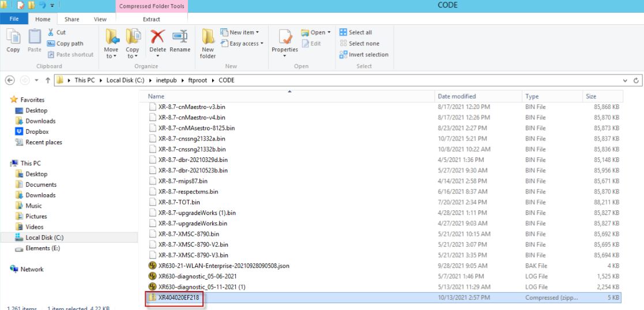Open Documents under This PC
The width and height of the screenshot is (644, 310).
[41, 184]
